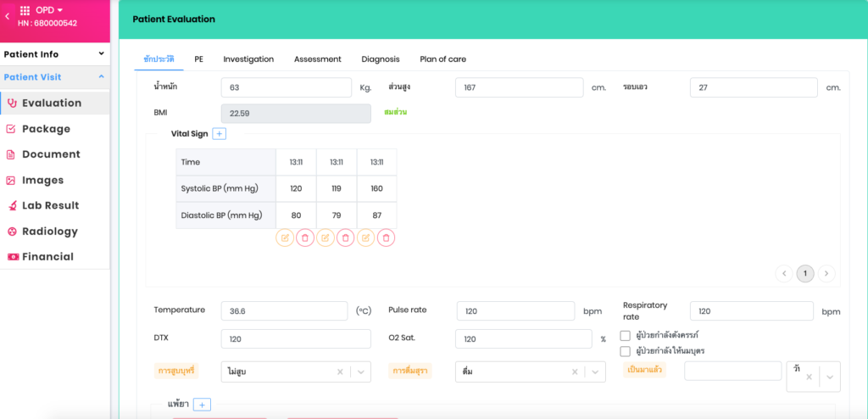This screenshot has height=419, width=868.
Task: Select page 1 in vital sign pagination
Action: [x=805, y=273]
